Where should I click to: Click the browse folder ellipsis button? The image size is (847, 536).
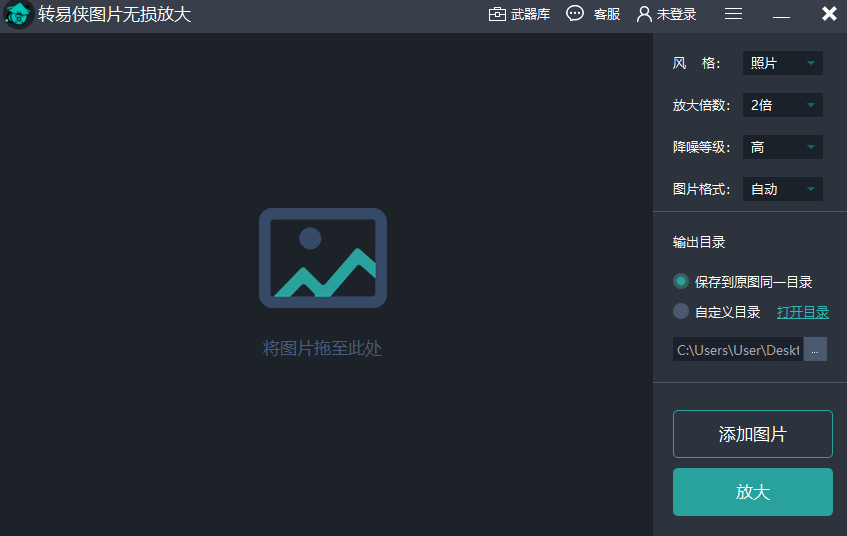point(815,350)
